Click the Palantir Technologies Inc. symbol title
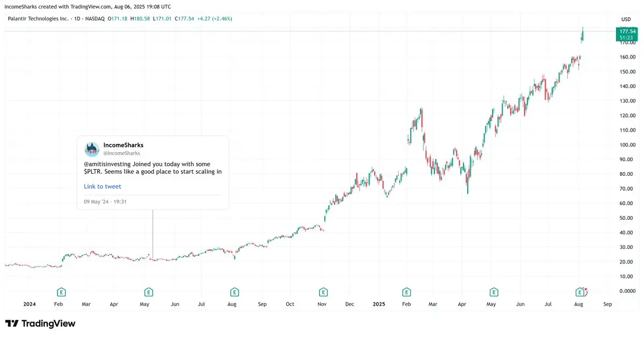 click(x=38, y=18)
